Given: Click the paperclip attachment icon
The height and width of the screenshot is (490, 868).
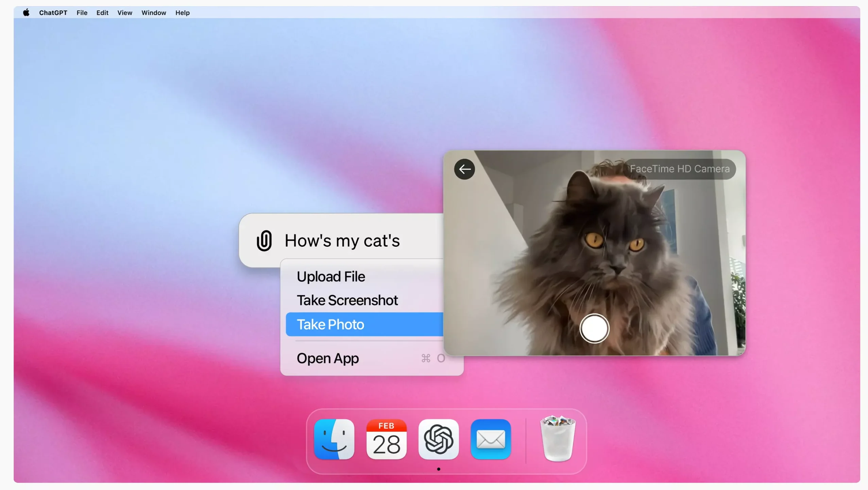Looking at the screenshot, I should coord(264,241).
